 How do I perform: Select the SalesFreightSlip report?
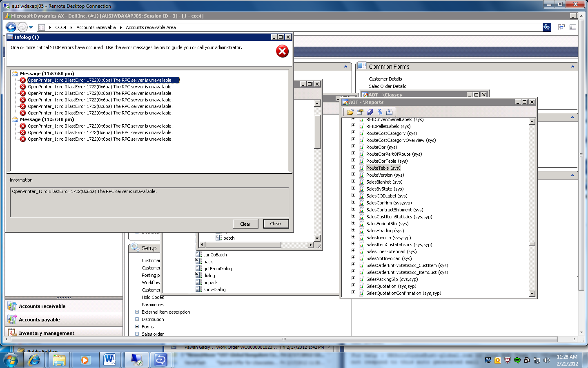[x=387, y=224]
